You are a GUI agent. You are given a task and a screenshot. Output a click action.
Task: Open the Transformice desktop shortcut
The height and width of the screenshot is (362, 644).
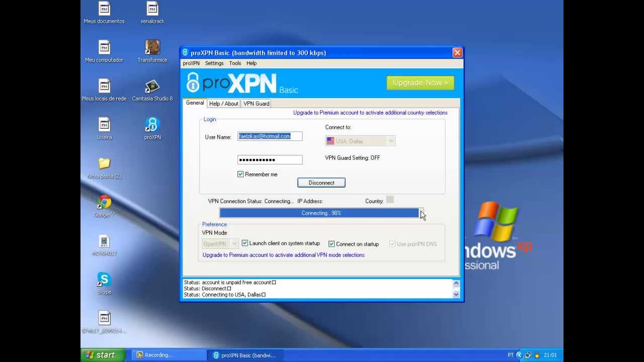coord(152,48)
